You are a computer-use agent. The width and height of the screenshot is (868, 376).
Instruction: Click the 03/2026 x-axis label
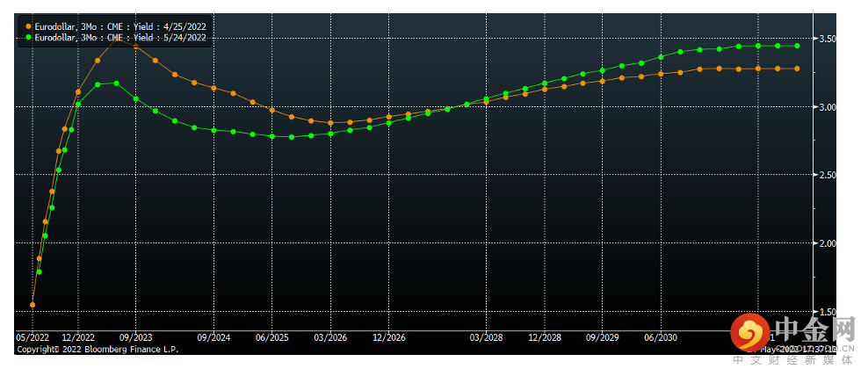(330, 337)
